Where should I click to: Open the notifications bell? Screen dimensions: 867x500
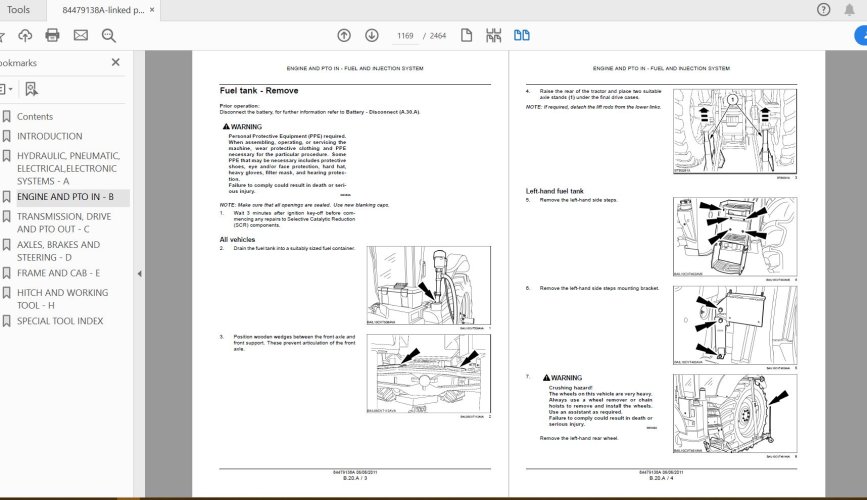(x=849, y=9)
